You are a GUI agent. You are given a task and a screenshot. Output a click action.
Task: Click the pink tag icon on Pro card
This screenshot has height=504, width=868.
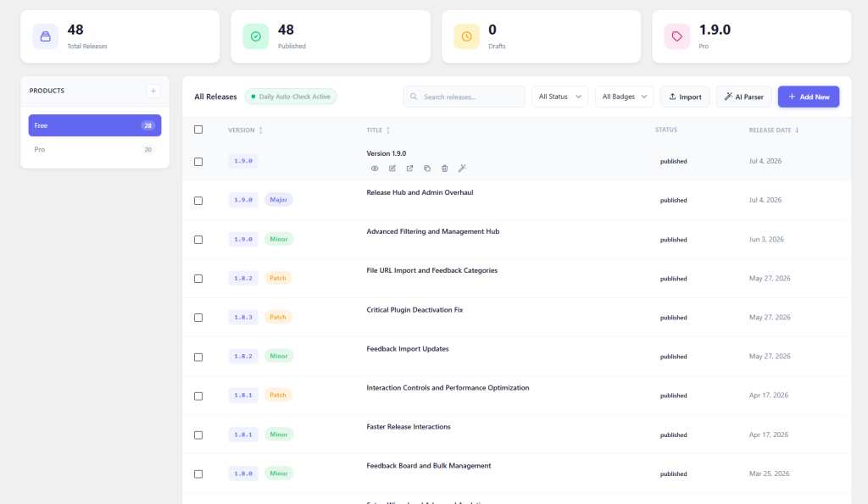[x=677, y=36]
